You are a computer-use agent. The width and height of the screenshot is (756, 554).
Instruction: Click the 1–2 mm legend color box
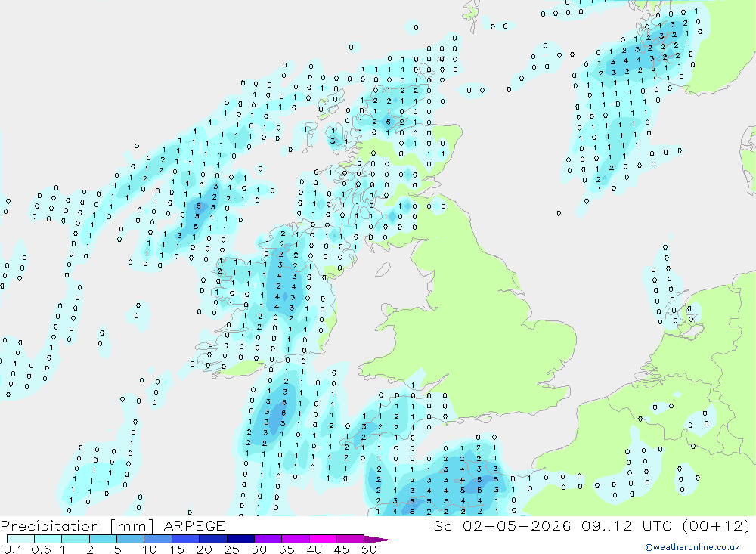click(x=76, y=539)
